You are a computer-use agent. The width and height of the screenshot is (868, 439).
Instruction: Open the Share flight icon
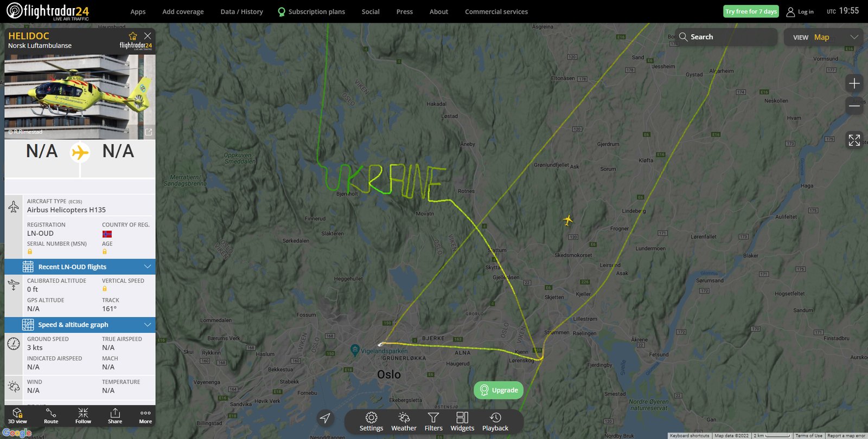[x=115, y=416]
